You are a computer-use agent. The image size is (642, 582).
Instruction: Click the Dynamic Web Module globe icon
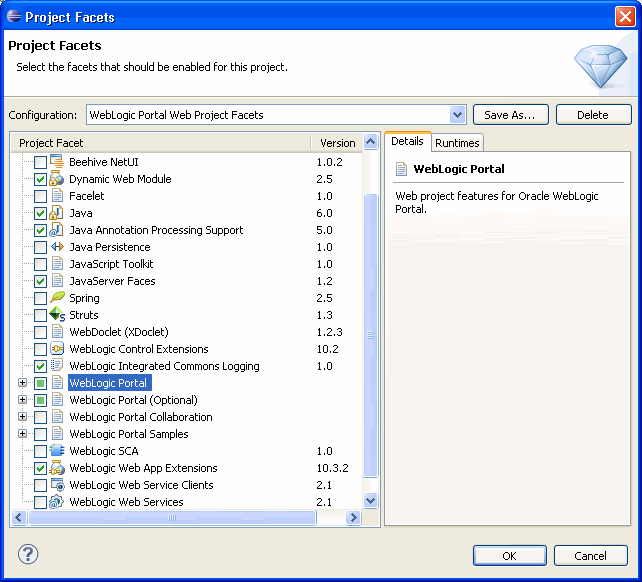tap(57, 179)
